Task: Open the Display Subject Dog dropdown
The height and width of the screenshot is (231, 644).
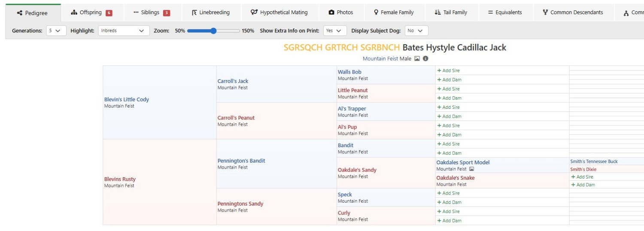Action: [x=416, y=31]
